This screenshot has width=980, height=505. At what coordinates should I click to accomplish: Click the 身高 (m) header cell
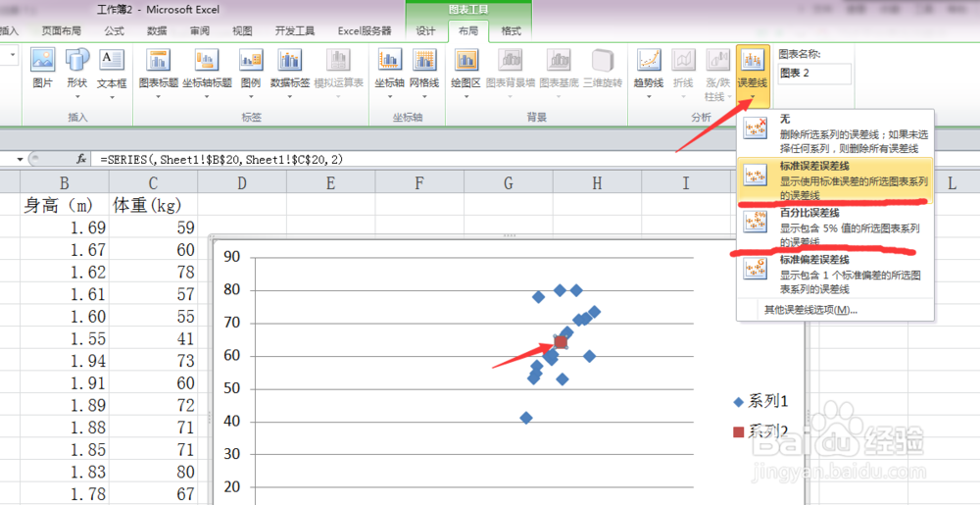tap(65, 204)
